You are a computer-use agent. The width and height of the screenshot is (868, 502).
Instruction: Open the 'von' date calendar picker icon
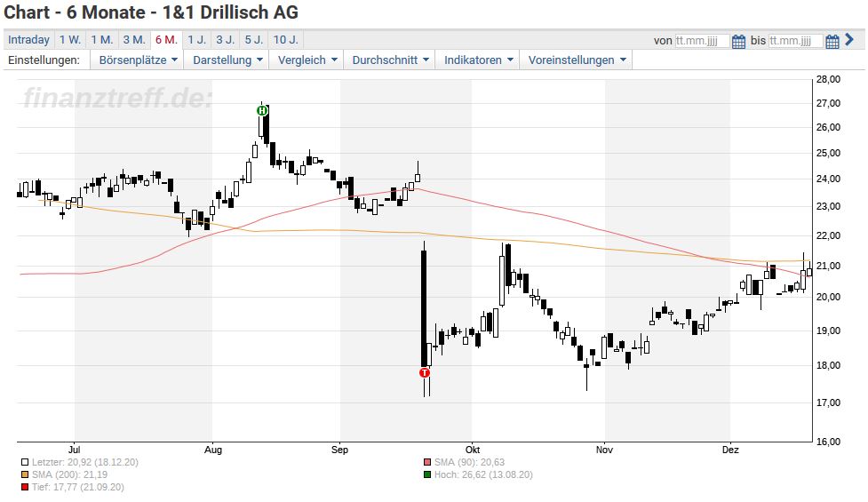click(x=738, y=42)
